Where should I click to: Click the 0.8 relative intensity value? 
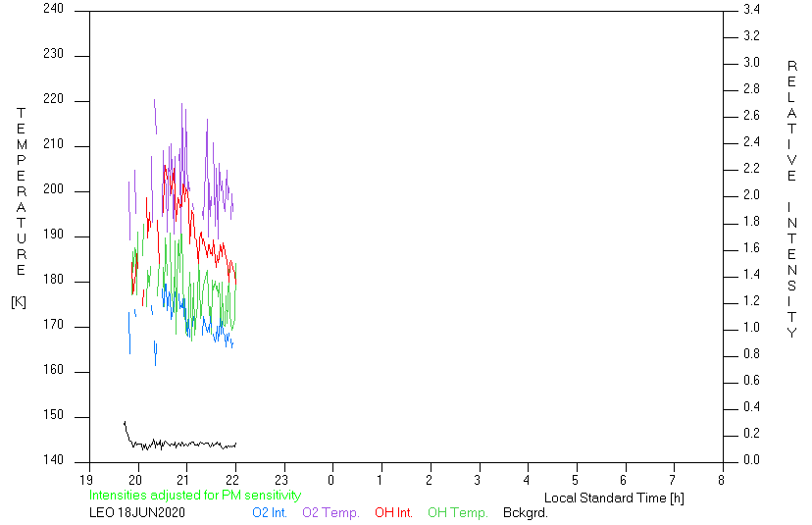[x=751, y=353]
